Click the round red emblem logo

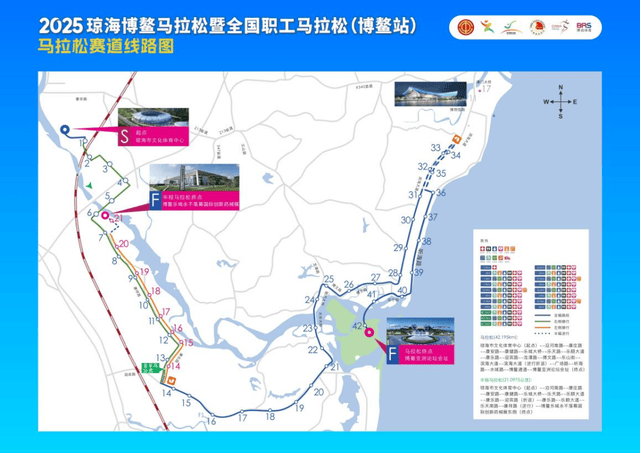[x=537, y=27]
